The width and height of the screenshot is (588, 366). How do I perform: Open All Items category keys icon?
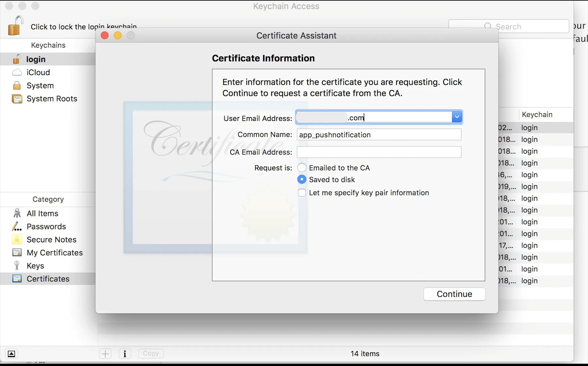17,213
